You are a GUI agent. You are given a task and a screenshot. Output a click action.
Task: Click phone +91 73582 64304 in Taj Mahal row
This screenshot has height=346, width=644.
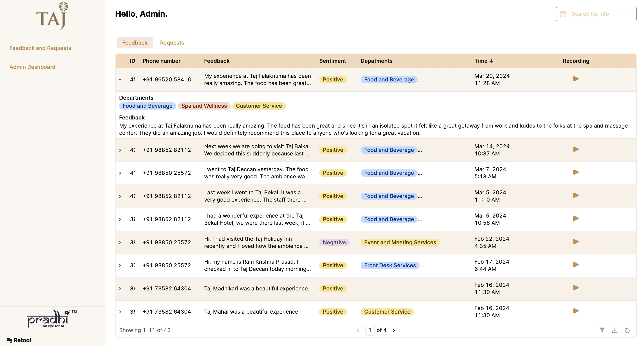[167, 312]
